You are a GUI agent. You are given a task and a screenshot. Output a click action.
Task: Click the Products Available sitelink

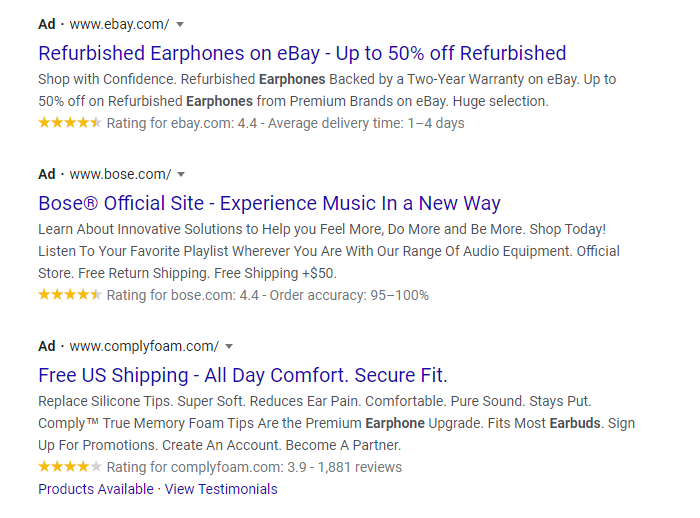[x=95, y=489]
